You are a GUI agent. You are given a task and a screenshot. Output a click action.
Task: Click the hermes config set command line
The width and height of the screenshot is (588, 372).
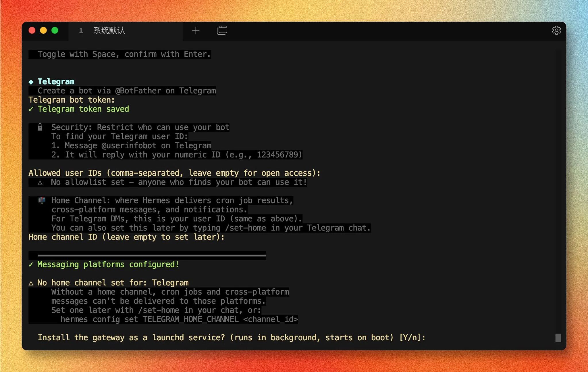(x=179, y=319)
